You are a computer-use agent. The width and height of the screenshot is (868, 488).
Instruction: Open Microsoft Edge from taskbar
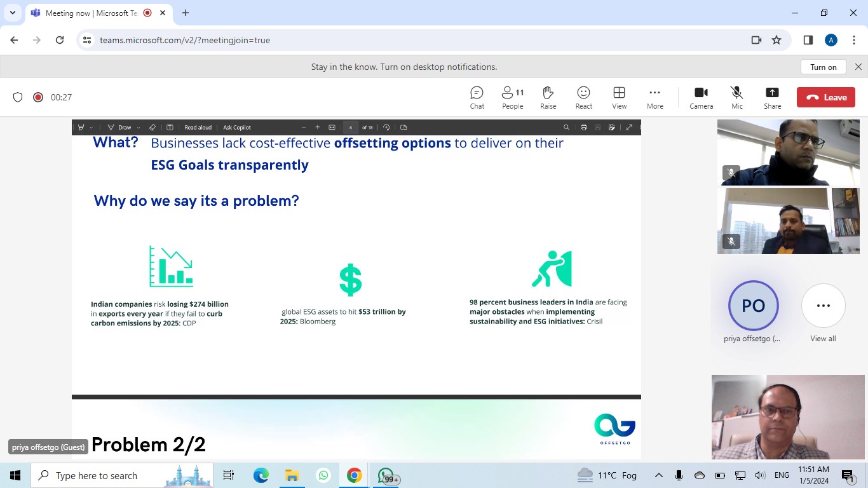(x=261, y=475)
